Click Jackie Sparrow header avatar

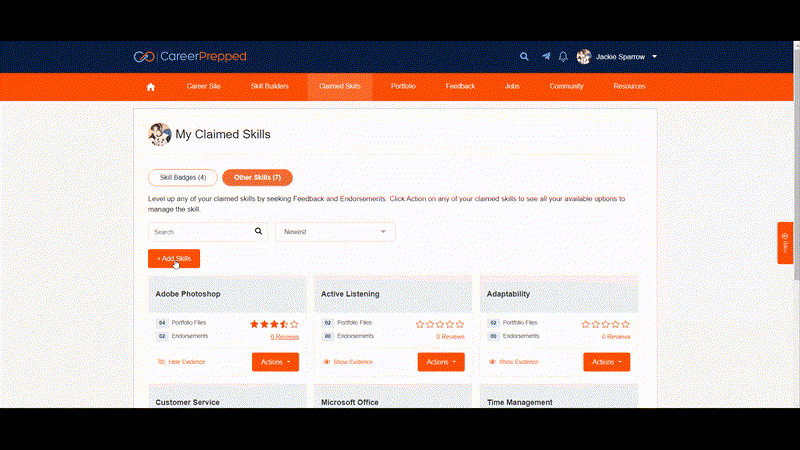point(584,57)
